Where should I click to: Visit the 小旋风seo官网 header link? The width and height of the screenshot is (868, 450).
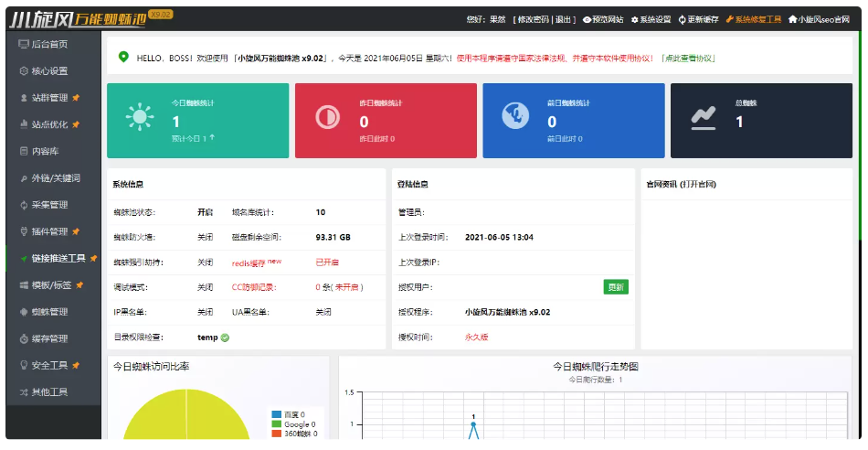[819, 19]
